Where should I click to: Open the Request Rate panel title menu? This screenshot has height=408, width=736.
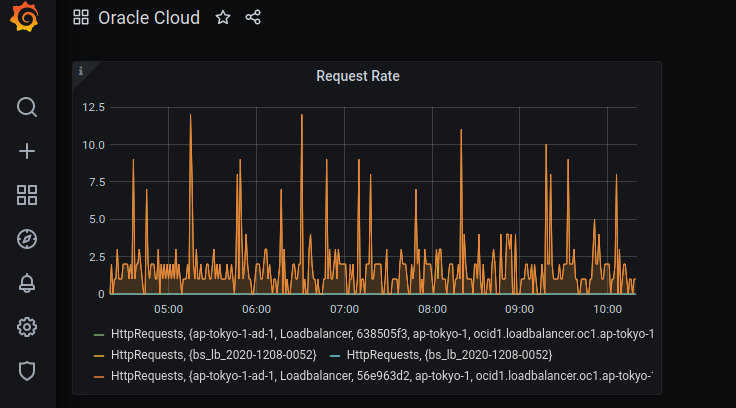(358, 76)
